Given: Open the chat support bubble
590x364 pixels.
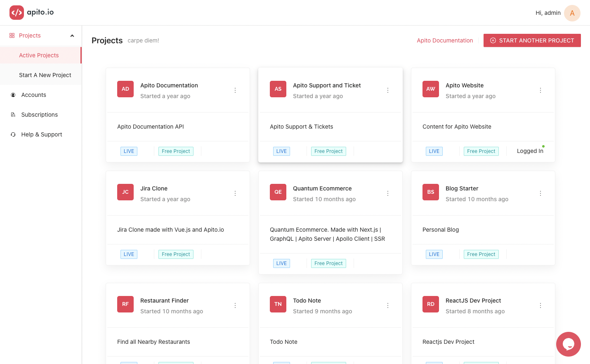Looking at the screenshot, I should coord(568,344).
